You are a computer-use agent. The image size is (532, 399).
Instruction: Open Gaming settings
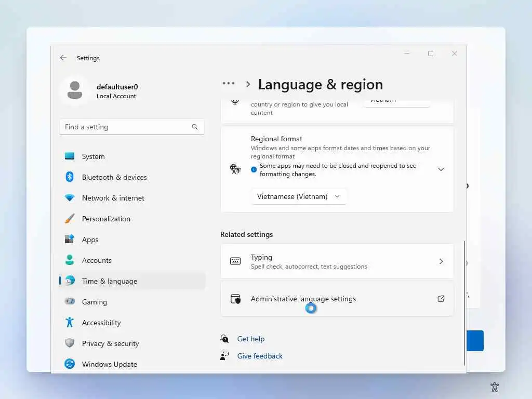coord(132,302)
